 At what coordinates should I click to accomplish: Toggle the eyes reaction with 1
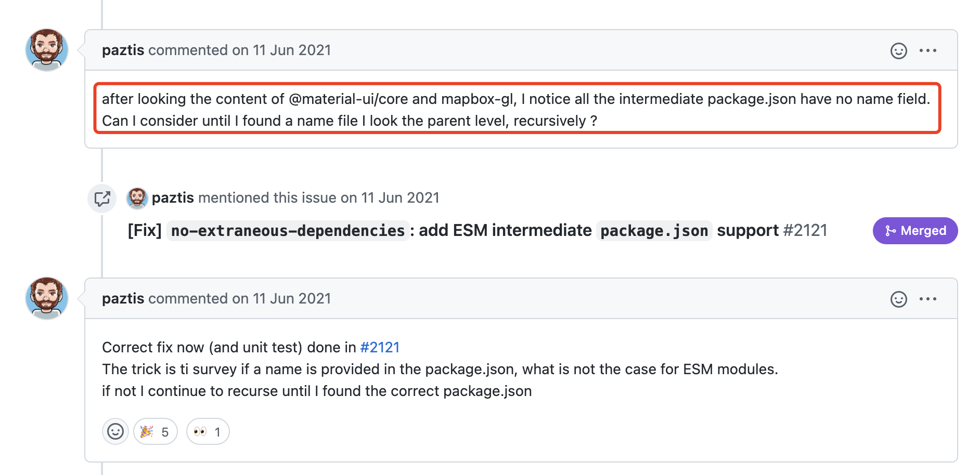[208, 431]
